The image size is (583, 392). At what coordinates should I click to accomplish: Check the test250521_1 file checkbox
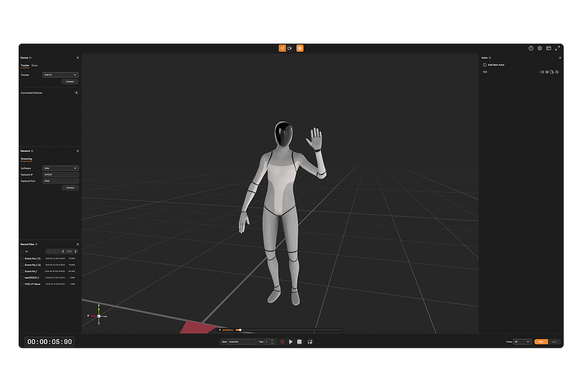click(22, 278)
